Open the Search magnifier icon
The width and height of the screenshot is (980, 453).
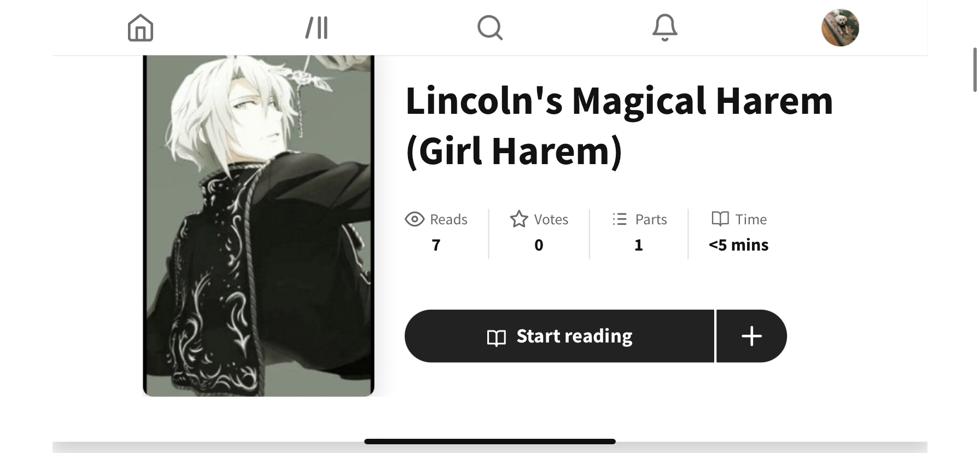(490, 27)
